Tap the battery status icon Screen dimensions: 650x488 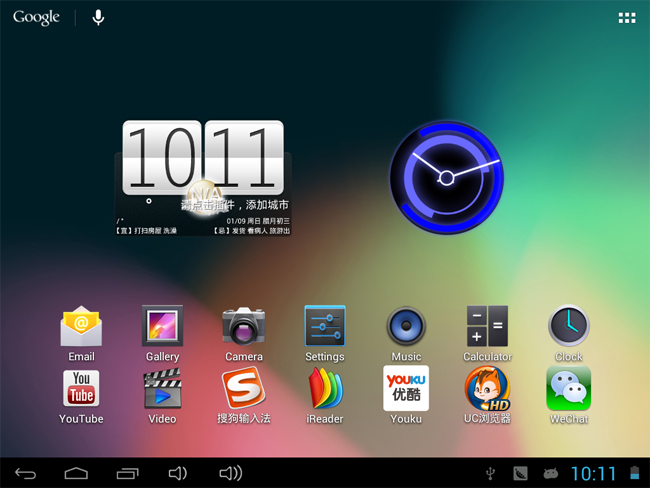tap(634, 473)
